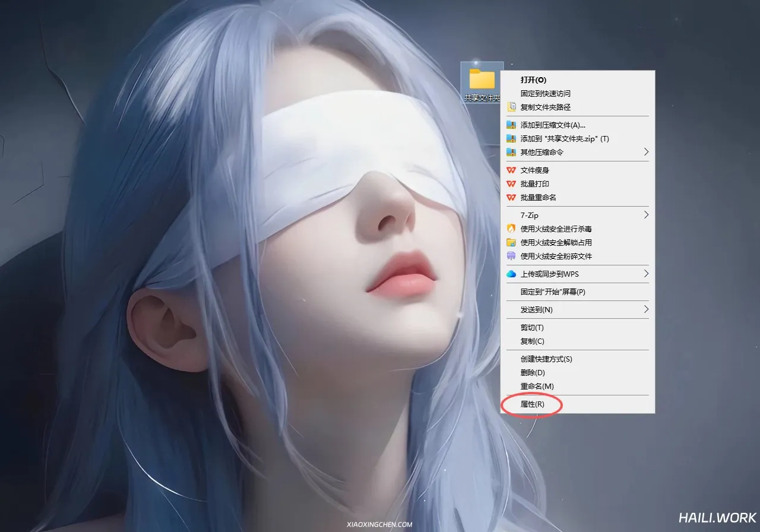Open the 上传或同步到WPS submenu arrow
This screenshot has width=760, height=532.
(646, 274)
